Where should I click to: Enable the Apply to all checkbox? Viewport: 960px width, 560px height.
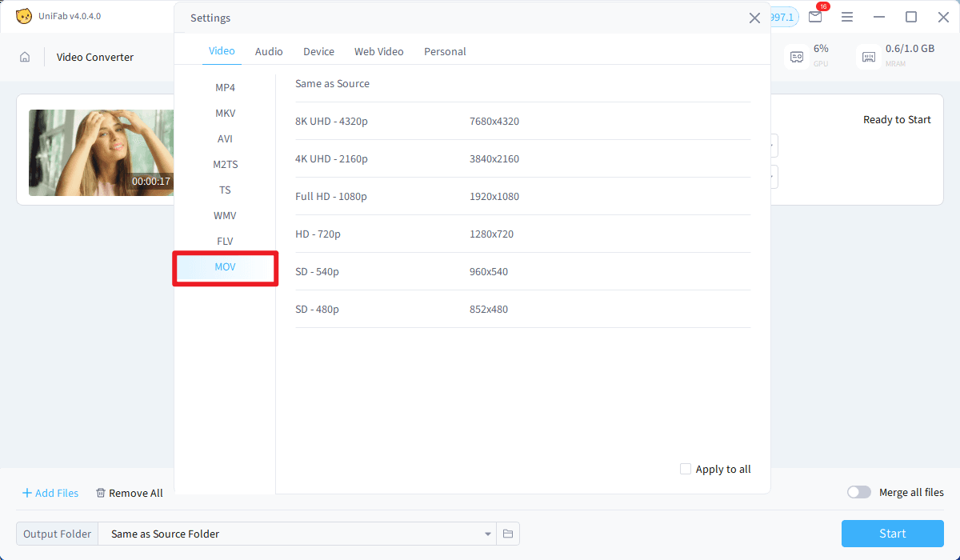[686, 469]
